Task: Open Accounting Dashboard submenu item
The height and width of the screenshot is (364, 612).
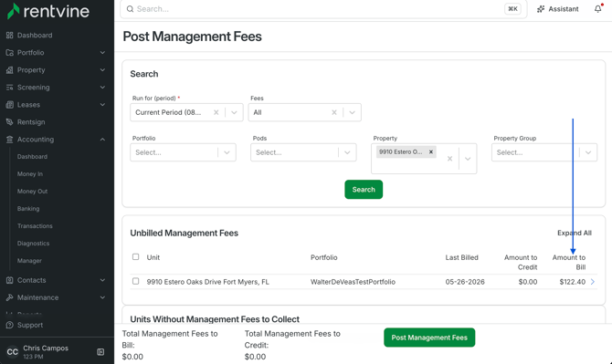Action: click(x=32, y=157)
